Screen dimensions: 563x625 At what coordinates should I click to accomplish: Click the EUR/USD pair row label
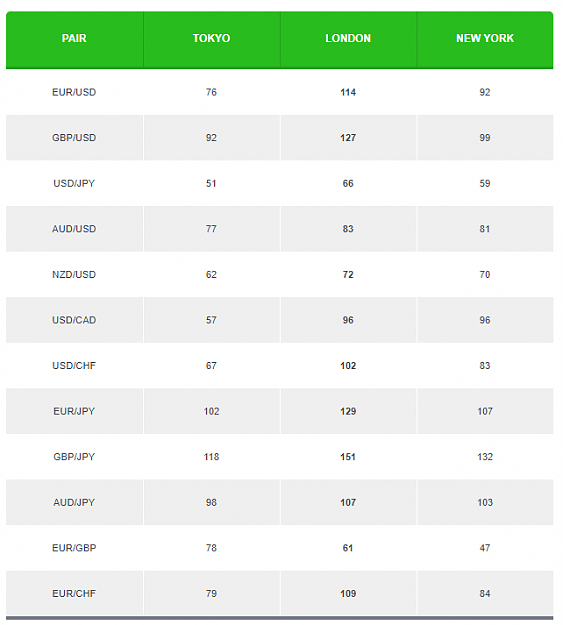(74, 92)
